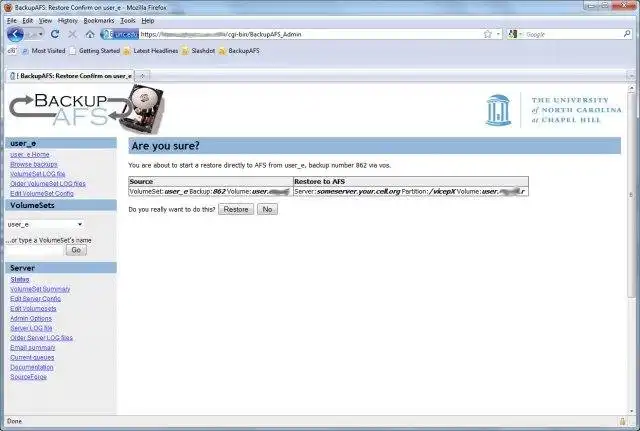Open the Admin Options link
The image size is (640, 431).
(31, 318)
